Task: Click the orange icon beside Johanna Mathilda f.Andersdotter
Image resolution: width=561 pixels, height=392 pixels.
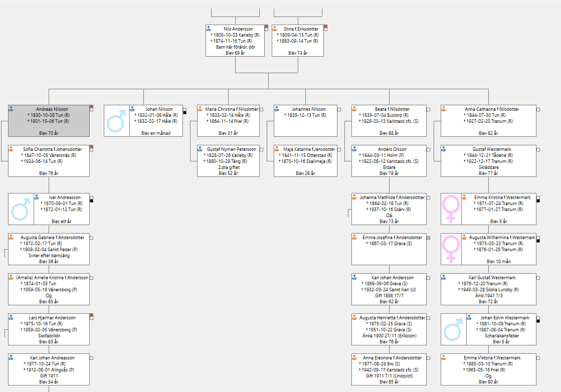Action: click(354, 197)
